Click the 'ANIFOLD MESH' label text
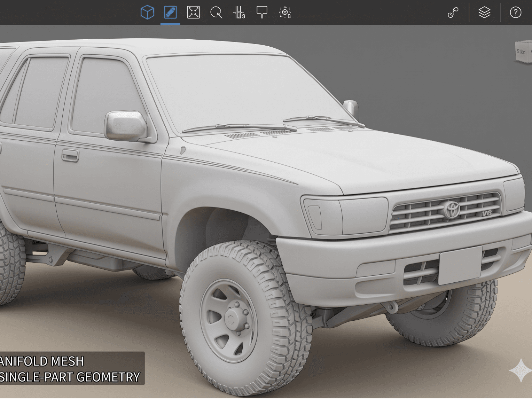 click(42, 361)
